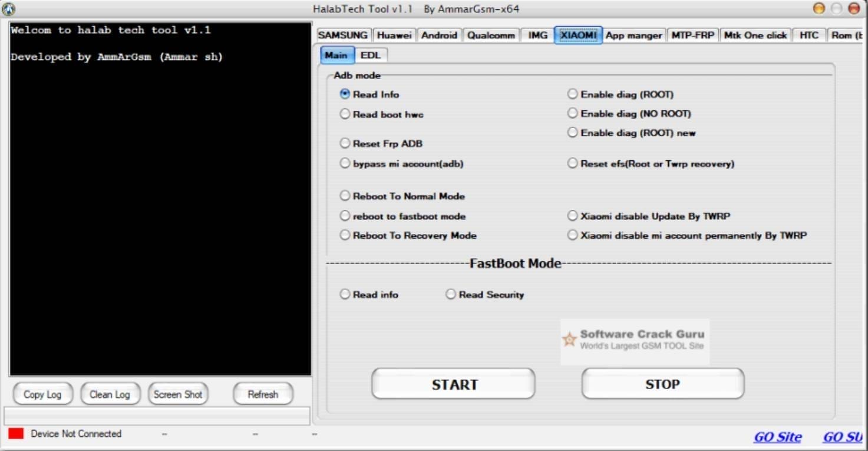868x451 pixels.
Task: Click the Software Crack Guru star logo
Action: [x=569, y=339]
